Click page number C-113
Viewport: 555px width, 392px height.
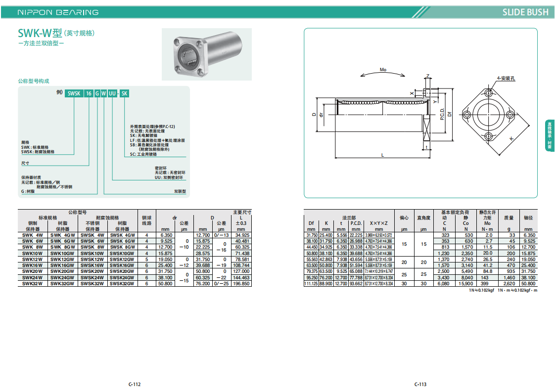point(420,384)
